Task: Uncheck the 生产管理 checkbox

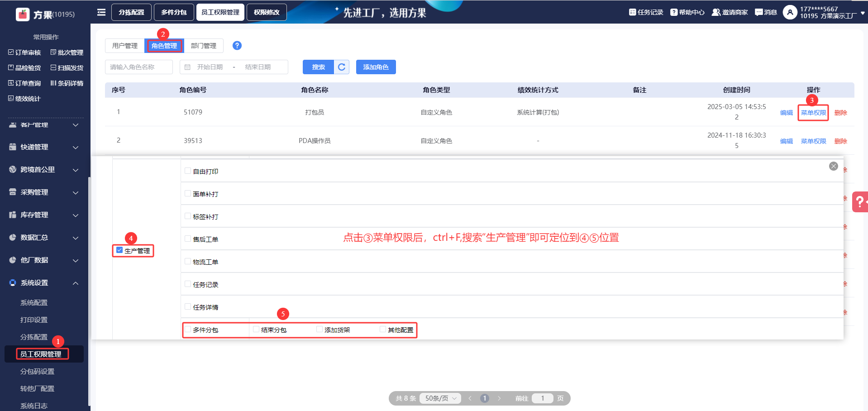Action: tap(119, 250)
